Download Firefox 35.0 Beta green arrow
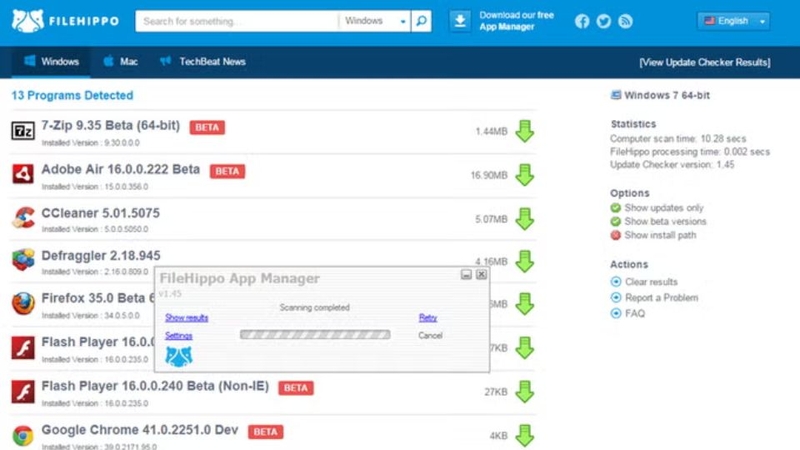This screenshot has height=450, width=800. (524, 304)
